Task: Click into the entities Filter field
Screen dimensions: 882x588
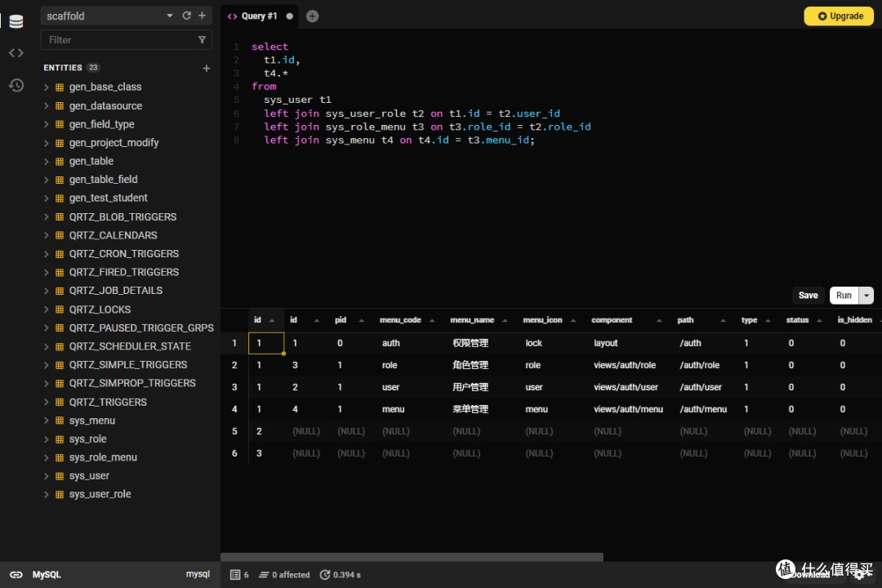Action: coord(118,39)
